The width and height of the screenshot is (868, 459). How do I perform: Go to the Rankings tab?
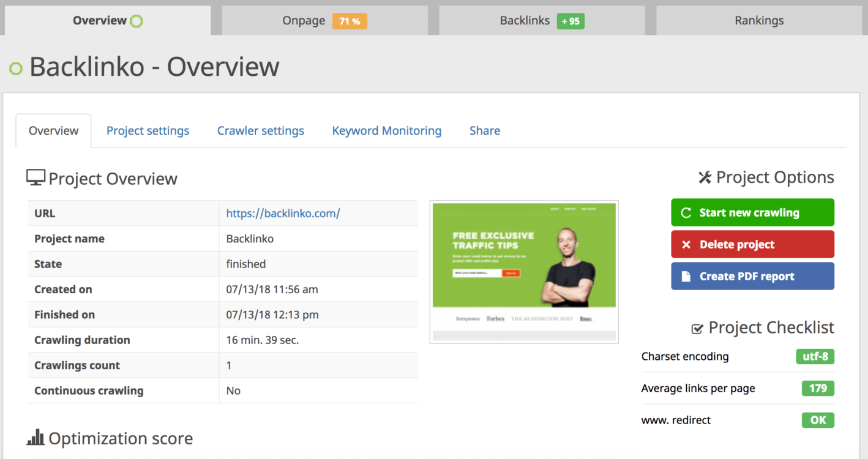point(759,21)
